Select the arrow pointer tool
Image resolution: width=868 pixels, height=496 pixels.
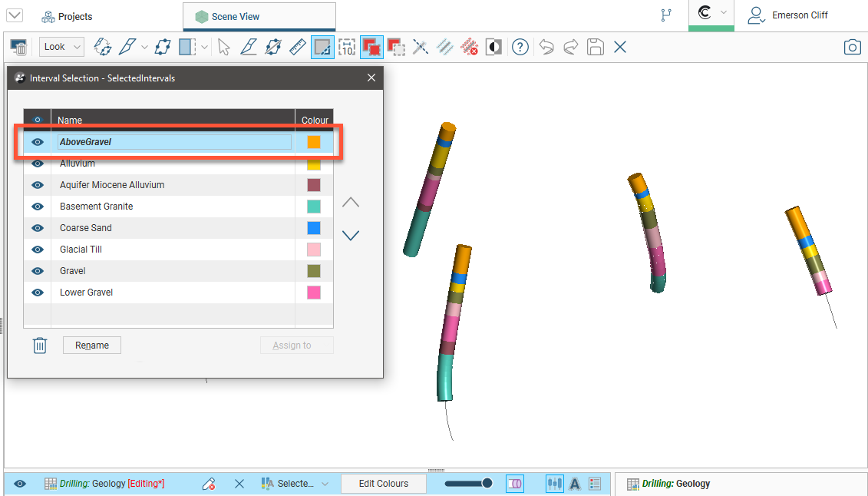pos(223,48)
